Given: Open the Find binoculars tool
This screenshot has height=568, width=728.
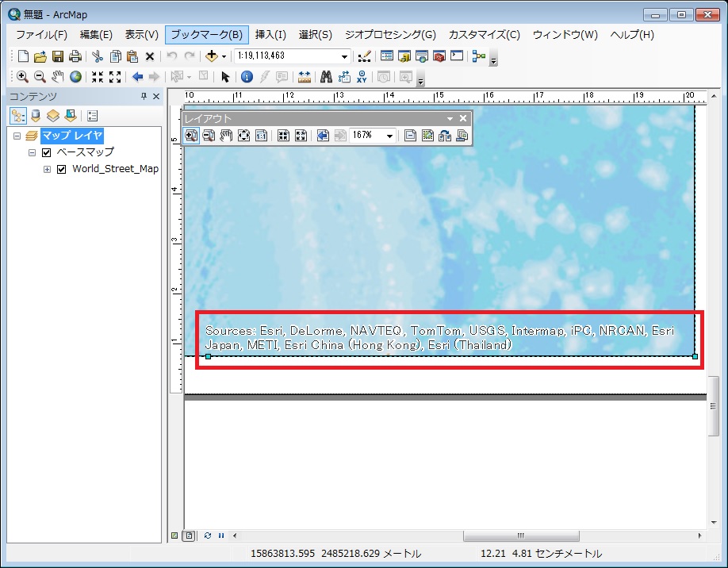Looking at the screenshot, I should pyautogui.click(x=325, y=77).
